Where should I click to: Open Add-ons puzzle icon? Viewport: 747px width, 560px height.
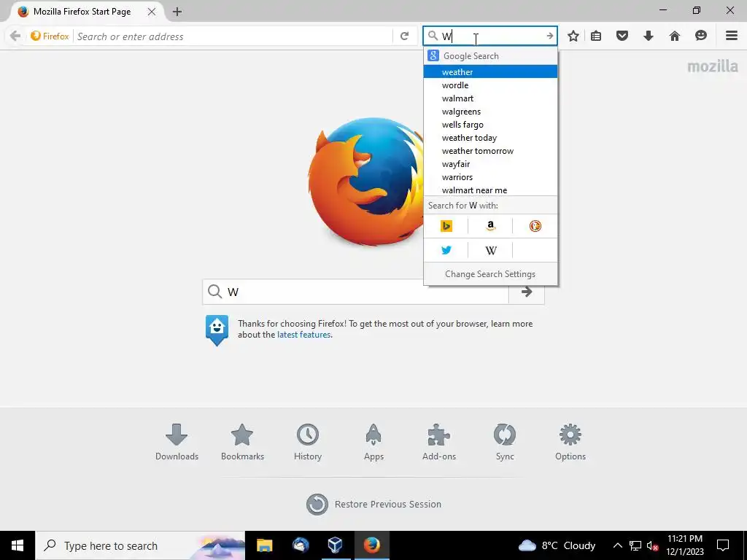coord(439,442)
